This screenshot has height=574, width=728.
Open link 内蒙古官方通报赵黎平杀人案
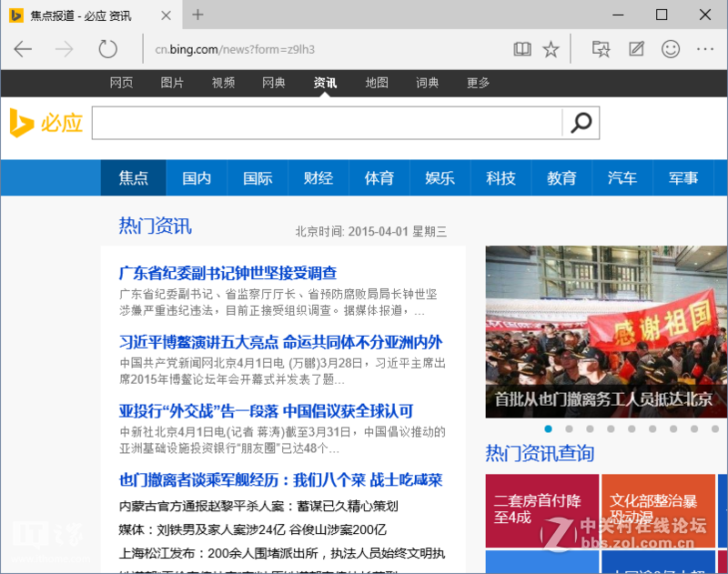click(258, 506)
